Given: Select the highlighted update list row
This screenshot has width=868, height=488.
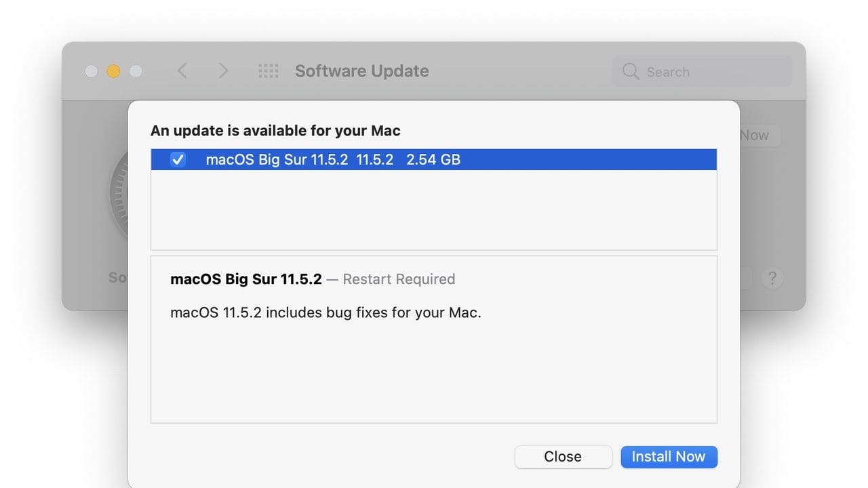Looking at the screenshot, I should click(434, 159).
